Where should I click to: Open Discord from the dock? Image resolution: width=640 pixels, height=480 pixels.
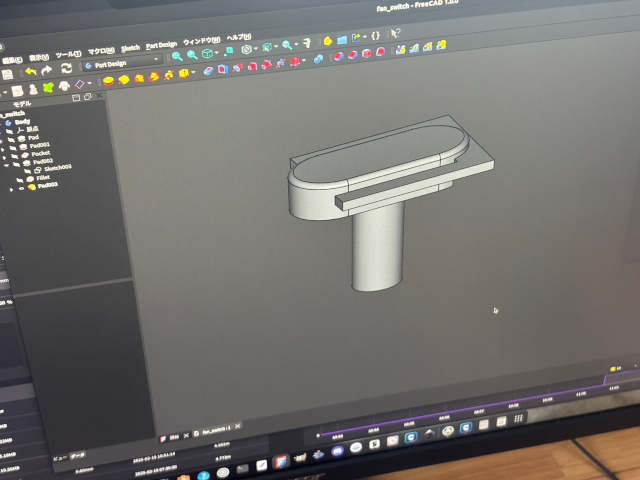(337, 451)
